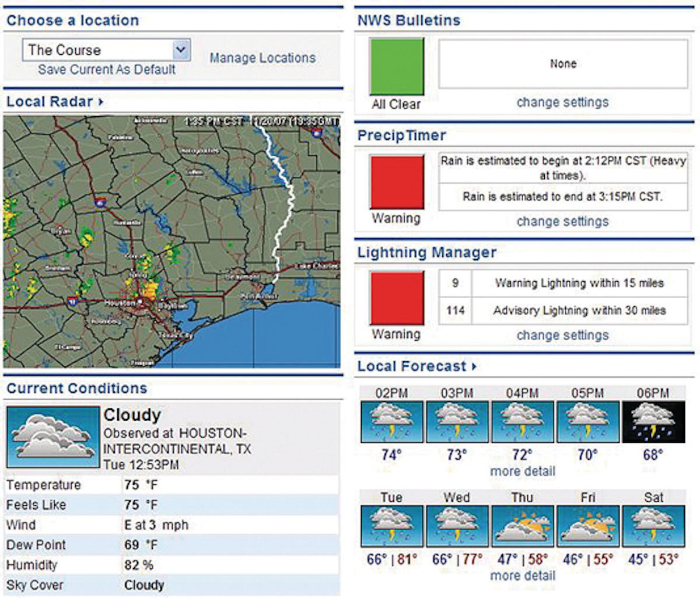Select the 04PM rain forecast icon
The width and height of the screenshot is (700, 598).
523,422
